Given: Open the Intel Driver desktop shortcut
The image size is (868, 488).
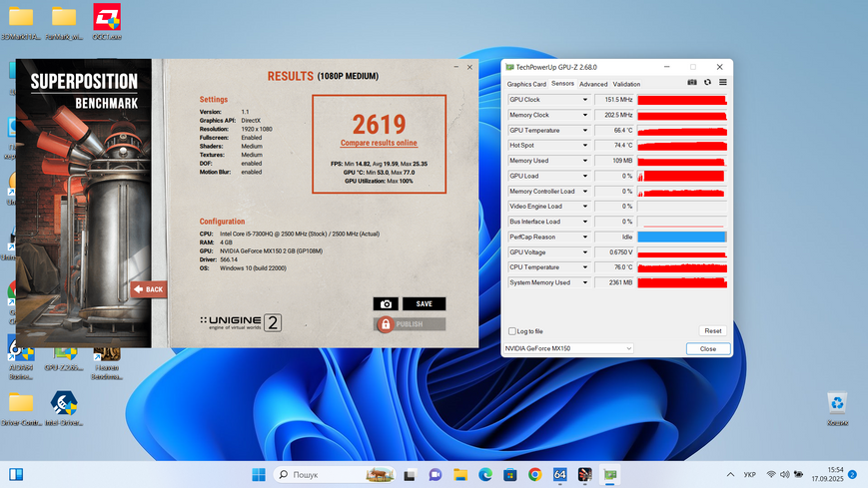Looking at the screenshot, I should click(64, 409).
